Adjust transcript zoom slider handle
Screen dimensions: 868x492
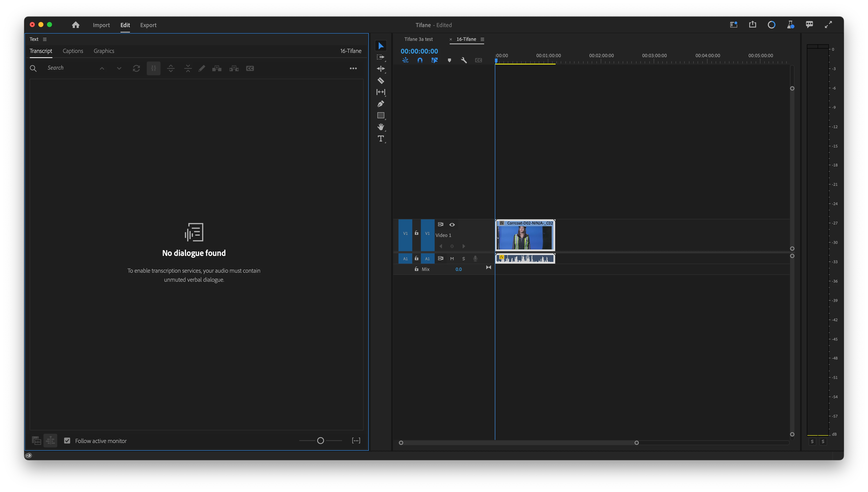321,440
